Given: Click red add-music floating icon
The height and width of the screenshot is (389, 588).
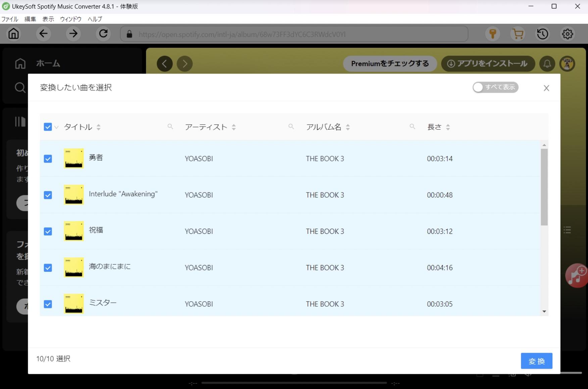Looking at the screenshot, I should (x=577, y=275).
